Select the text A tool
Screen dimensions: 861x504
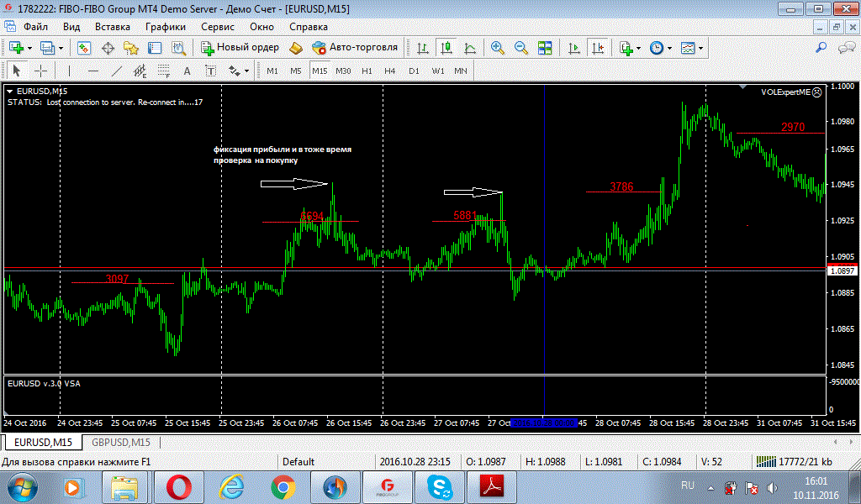pos(188,71)
